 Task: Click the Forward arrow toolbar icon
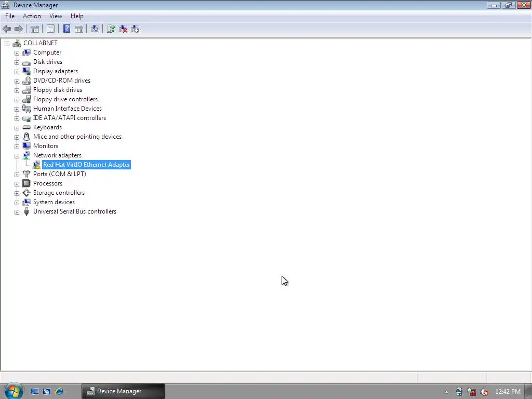(19, 29)
